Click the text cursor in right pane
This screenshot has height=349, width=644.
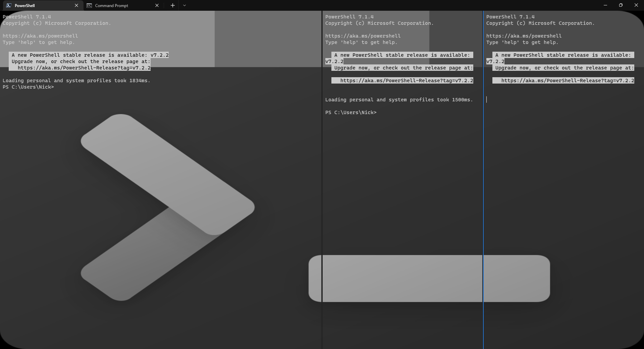click(x=487, y=99)
